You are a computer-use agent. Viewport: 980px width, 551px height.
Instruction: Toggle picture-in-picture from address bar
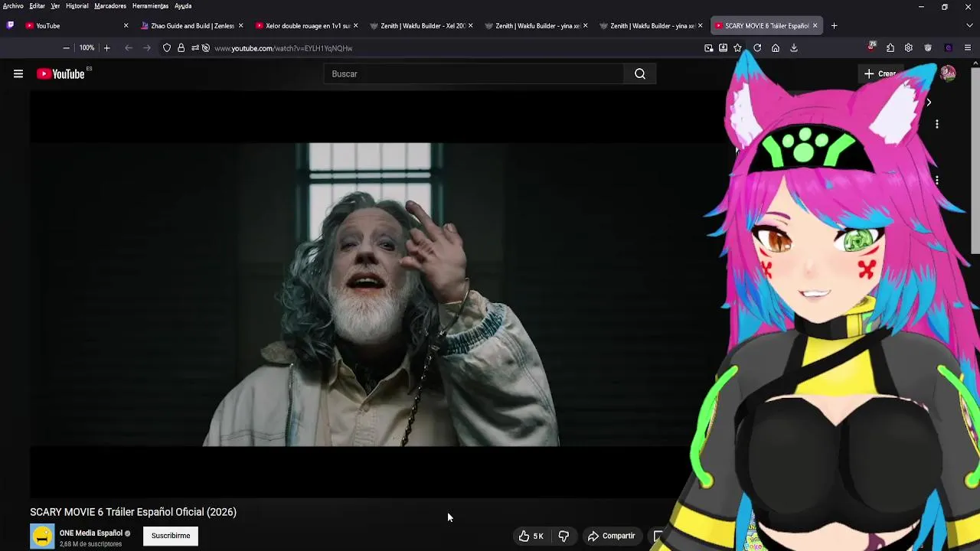click(x=709, y=48)
